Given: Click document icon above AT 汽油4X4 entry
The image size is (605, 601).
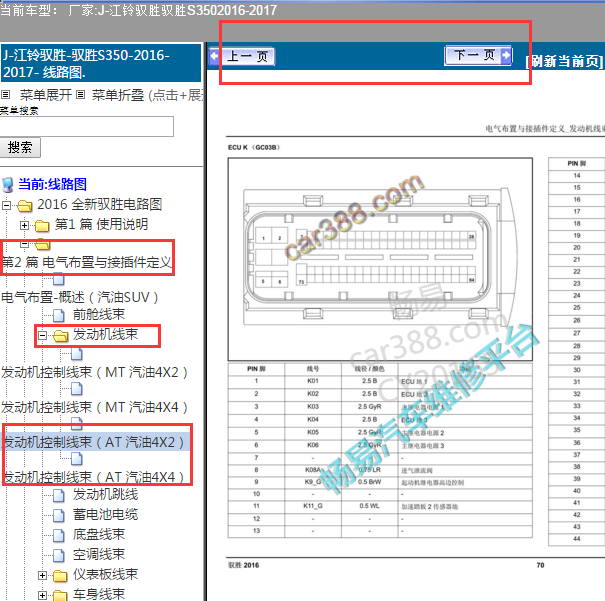Looking at the screenshot, I should (77, 459).
